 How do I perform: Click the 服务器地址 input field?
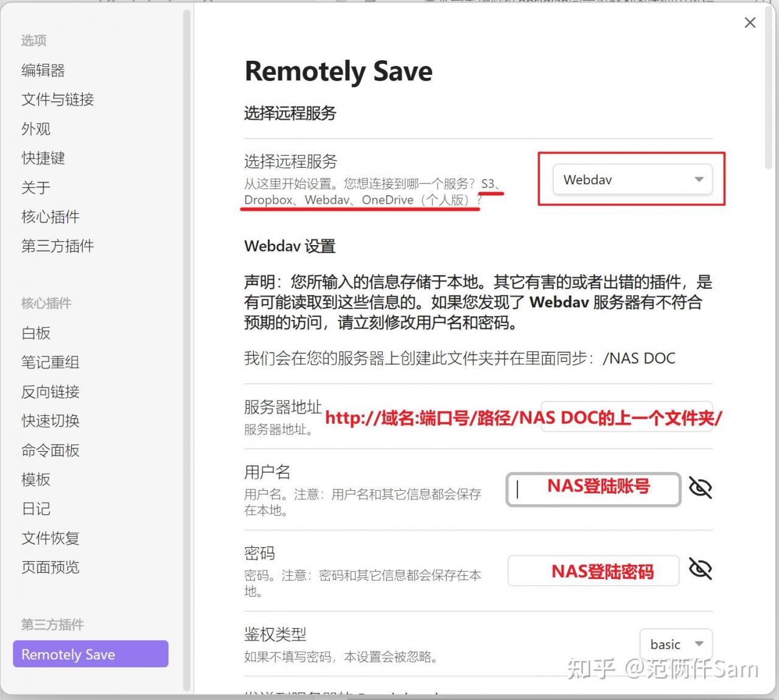(x=627, y=417)
